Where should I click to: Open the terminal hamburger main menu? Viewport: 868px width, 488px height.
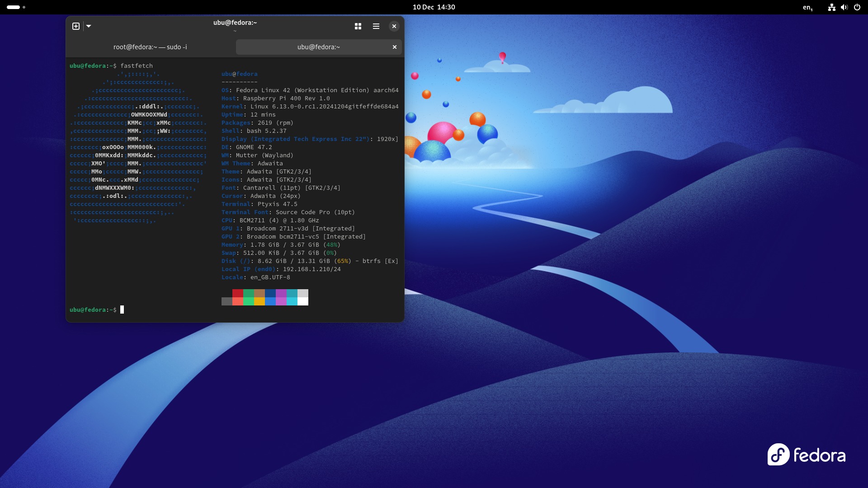[x=376, y=26]
